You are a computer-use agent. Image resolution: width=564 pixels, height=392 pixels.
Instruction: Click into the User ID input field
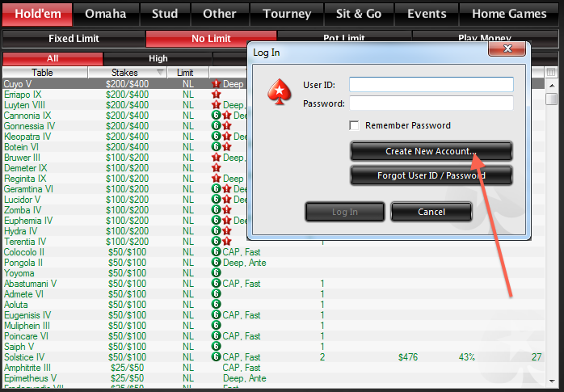[431, 85]
